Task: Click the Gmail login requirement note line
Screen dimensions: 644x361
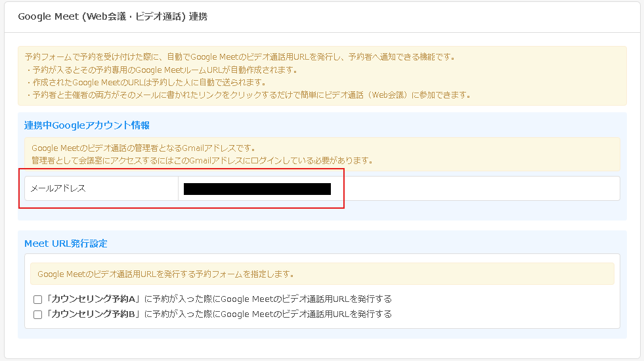Action: pos(202,160)
